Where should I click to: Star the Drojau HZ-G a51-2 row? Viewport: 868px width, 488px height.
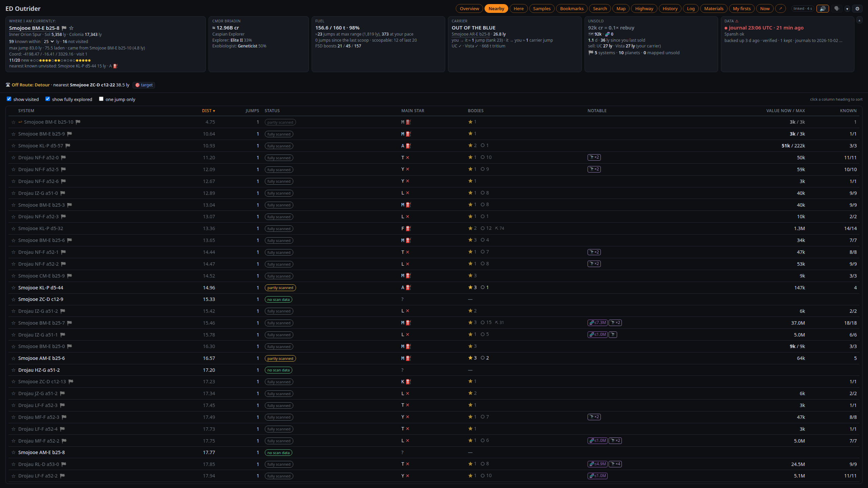(14, 370)
